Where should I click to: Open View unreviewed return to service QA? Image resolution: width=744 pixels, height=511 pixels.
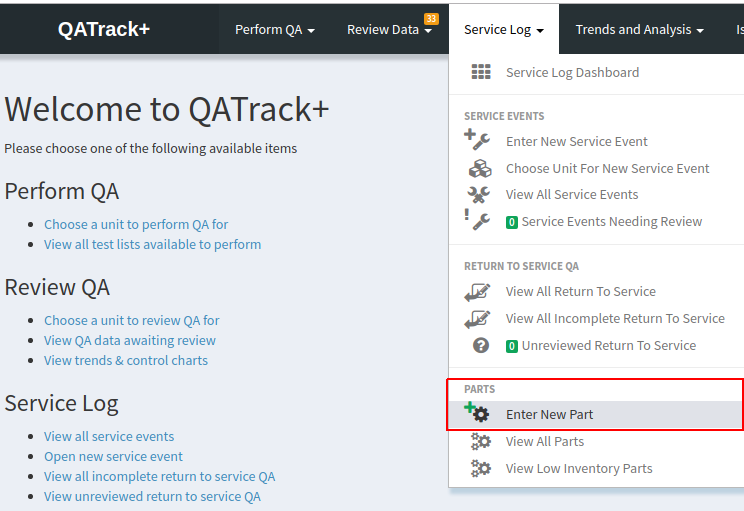coord(152,496)
